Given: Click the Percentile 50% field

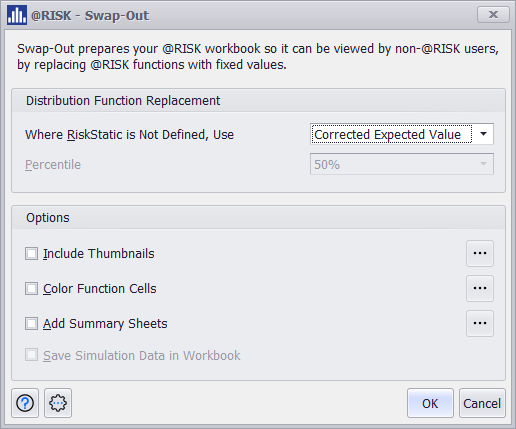Looking at the screenshot, I should point(402,164).
